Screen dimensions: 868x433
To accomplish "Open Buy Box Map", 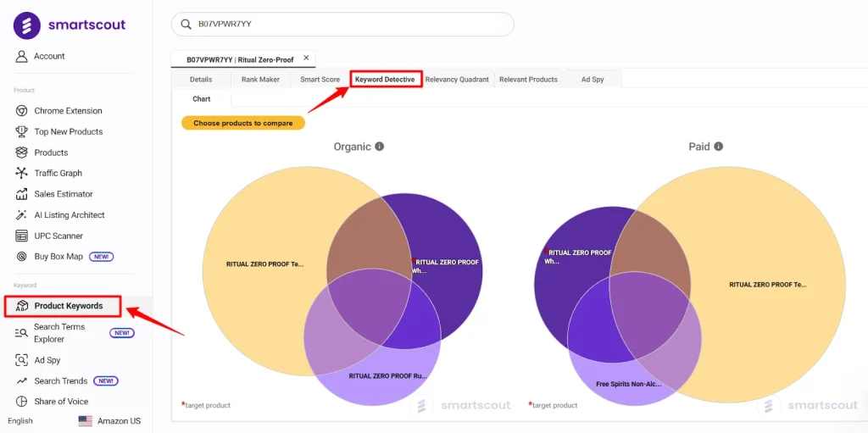I will [58, 257].
